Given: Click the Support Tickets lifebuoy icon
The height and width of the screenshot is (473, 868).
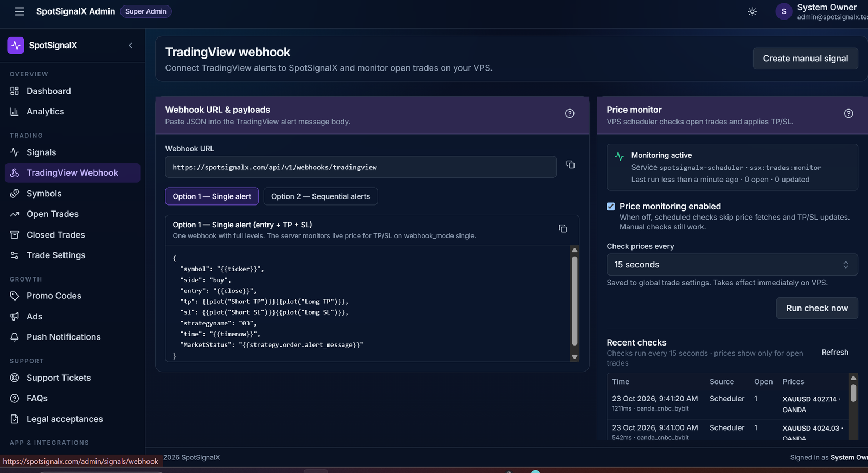Looking at the screenshot, I should [x=15, y=378].
